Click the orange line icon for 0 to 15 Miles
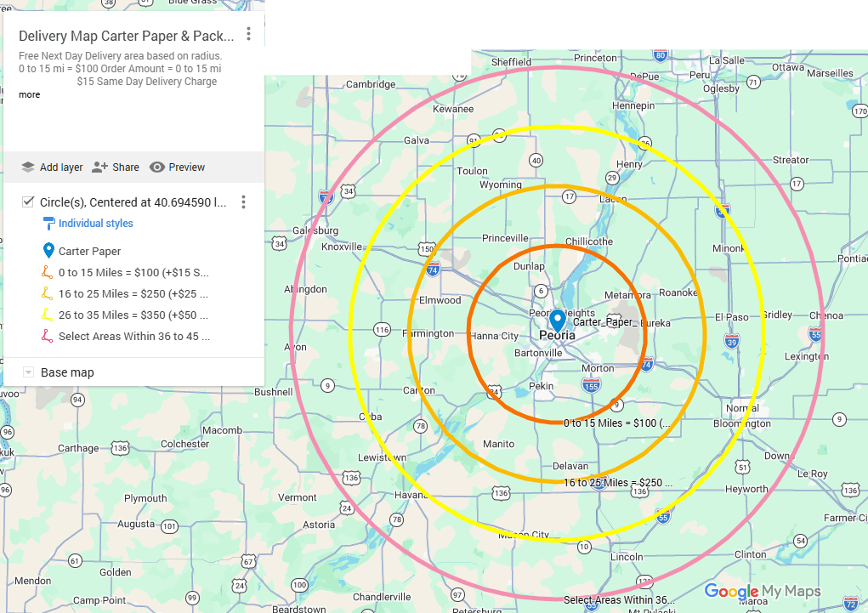This screenshot has height=613, width=868. click(x=48, y=272)
